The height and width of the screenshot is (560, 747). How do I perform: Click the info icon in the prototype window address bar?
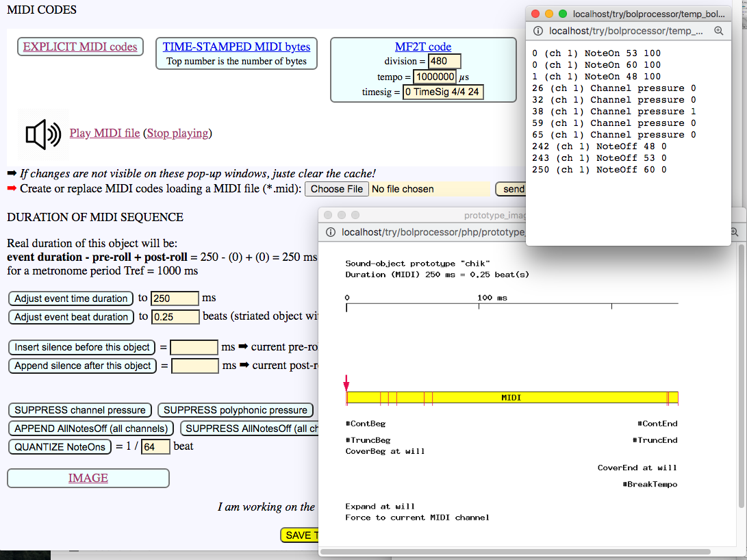pos(331,232)
